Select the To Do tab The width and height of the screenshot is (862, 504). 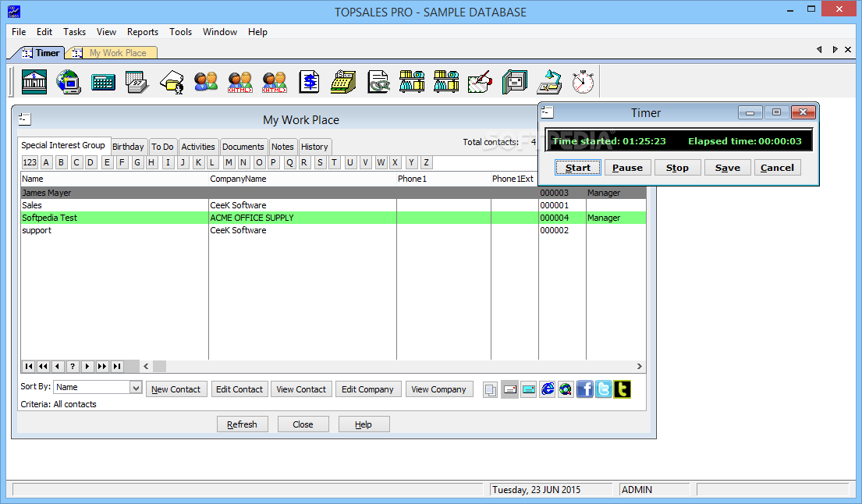[x=162, y=147]
